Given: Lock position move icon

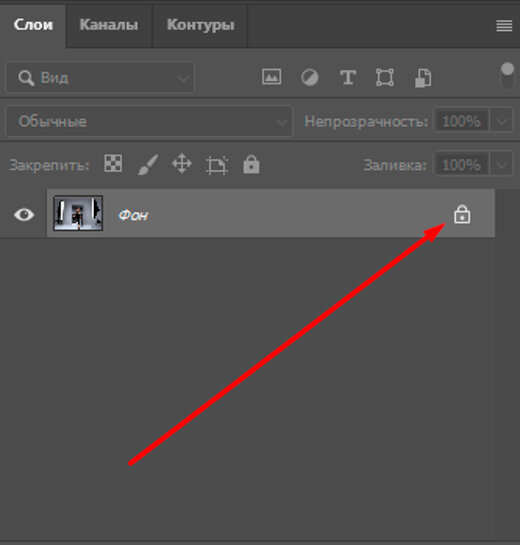Looking at the screenshot, I should [x=182, y=164].
